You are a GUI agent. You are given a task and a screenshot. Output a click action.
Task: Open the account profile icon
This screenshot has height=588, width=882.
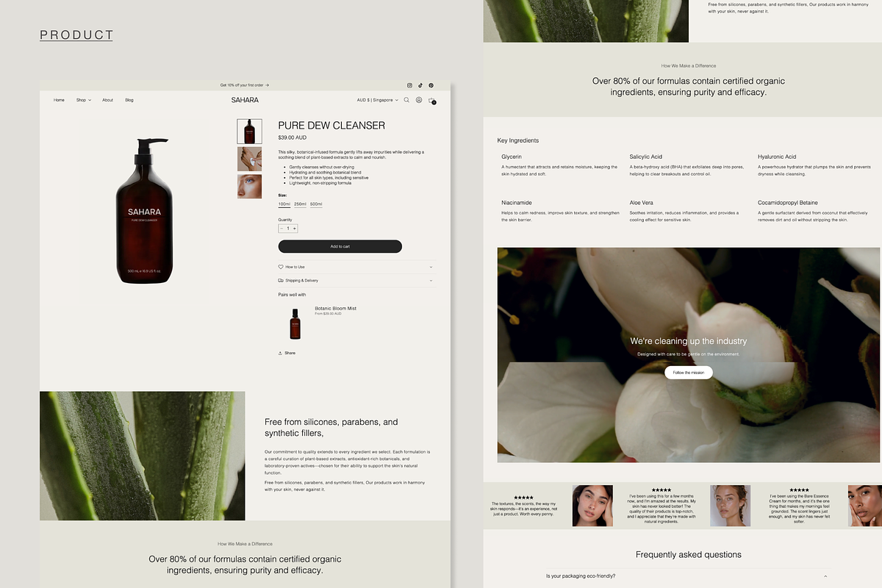pyautogui.click(x=419, y=100)
